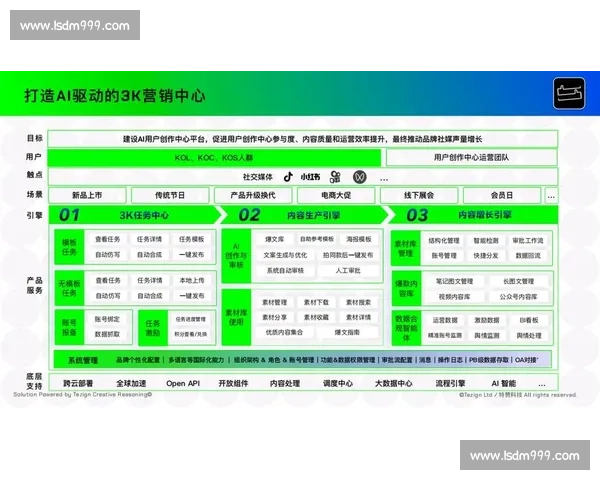This screenshot has width=600, height=480.
Task: Click 公众号内容库 cell
Action: (518, 297)
